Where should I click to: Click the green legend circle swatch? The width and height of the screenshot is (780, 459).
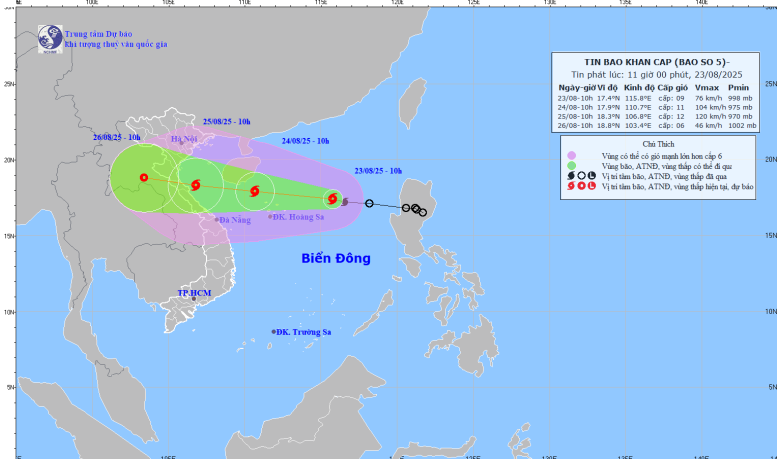click(571, 166)
